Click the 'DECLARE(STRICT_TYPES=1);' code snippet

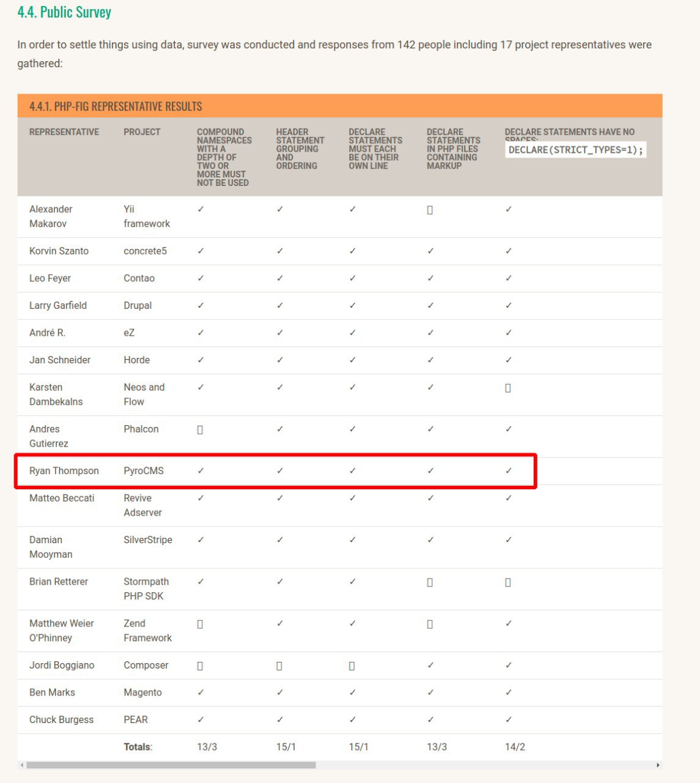[x=576, y=150]
